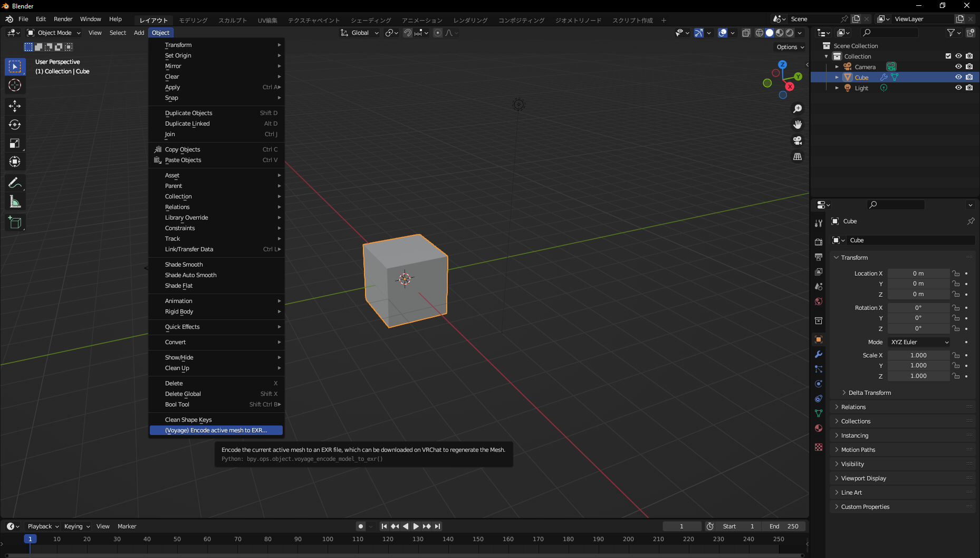Click Join in the Object menu

pyautogui.click(x=217, y=134)
